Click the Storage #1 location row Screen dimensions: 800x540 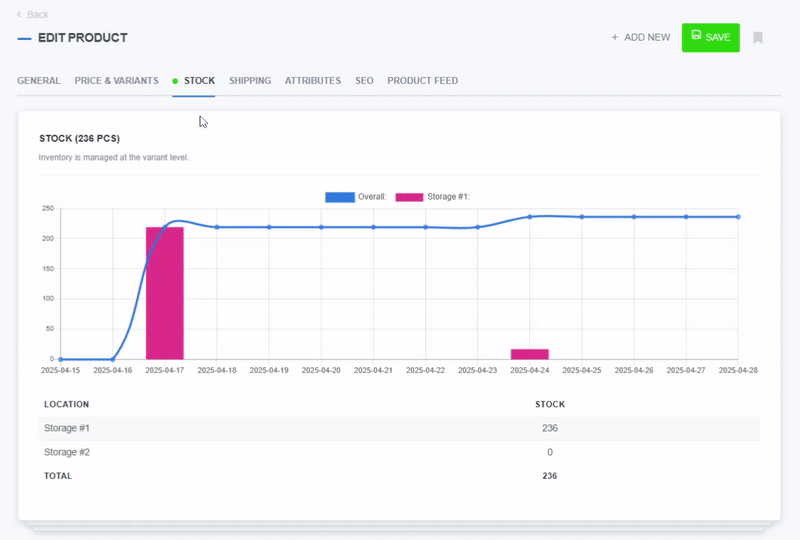pos(399,428)
